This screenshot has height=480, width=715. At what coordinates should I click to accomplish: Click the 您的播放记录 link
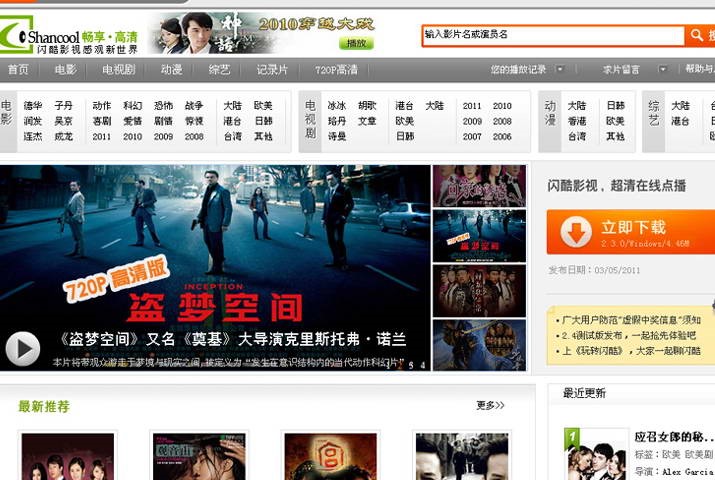point(518,70)
